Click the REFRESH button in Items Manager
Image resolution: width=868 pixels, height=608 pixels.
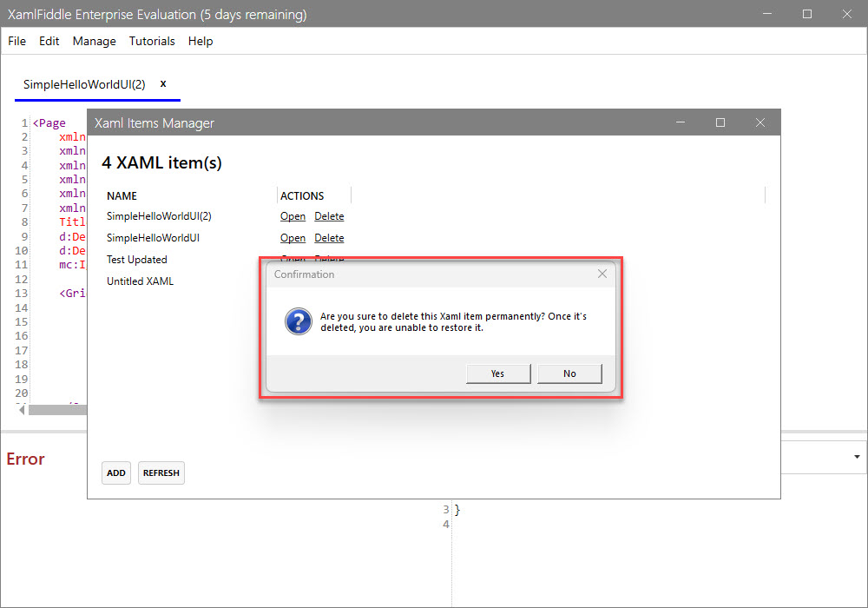161,473
